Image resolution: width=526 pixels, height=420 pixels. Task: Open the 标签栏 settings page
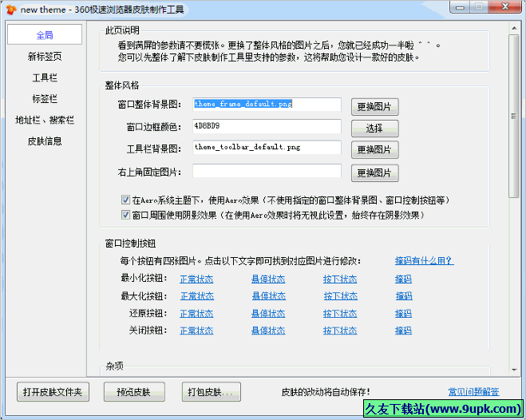click(45, 99)
